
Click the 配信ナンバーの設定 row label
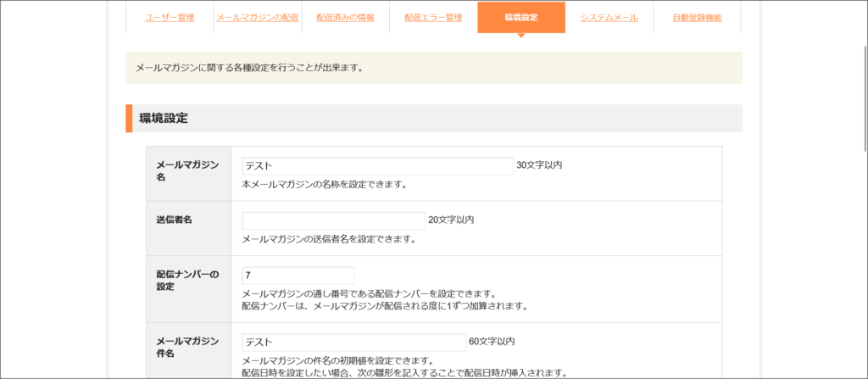(187, 281)
